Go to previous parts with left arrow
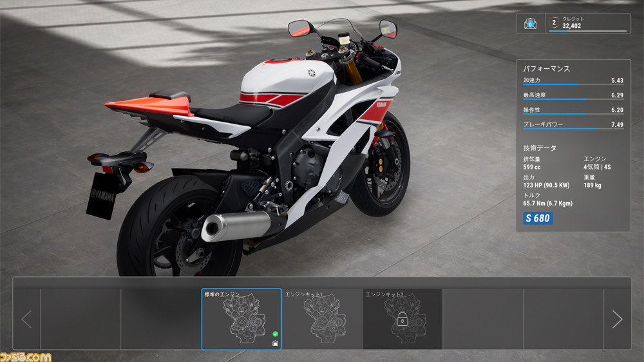 [26, 319]
